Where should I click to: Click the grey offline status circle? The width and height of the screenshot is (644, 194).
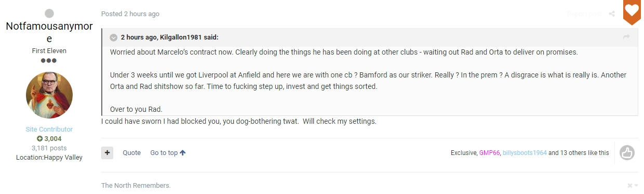[x=49, y=14]
